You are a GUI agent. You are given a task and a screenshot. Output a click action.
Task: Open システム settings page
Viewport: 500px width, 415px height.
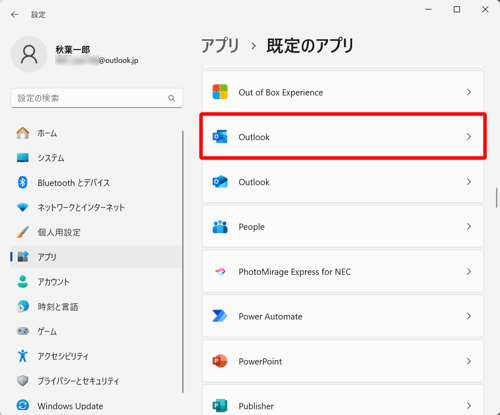pos(96,158)
